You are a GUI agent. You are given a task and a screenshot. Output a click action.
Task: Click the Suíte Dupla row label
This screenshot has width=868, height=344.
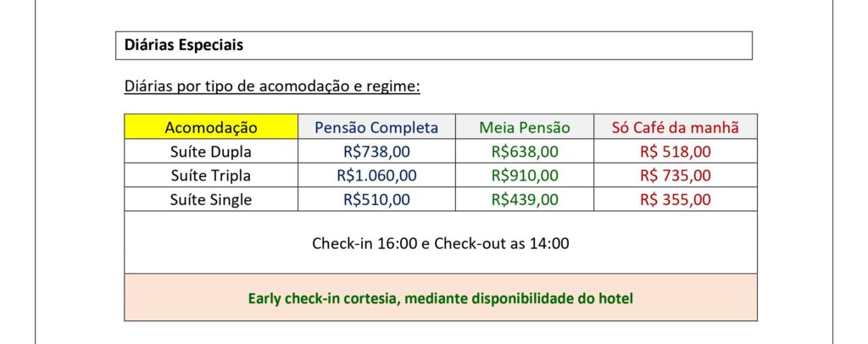(211, 152)
